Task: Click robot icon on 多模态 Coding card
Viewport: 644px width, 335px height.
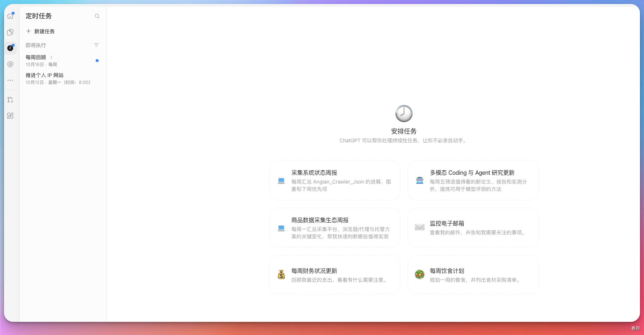Action: [420, 180]
